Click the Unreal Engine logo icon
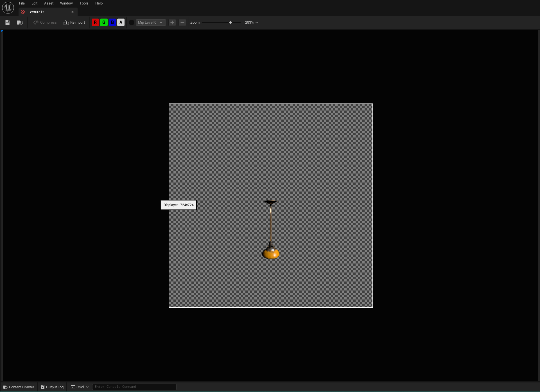 coord(8,8)
